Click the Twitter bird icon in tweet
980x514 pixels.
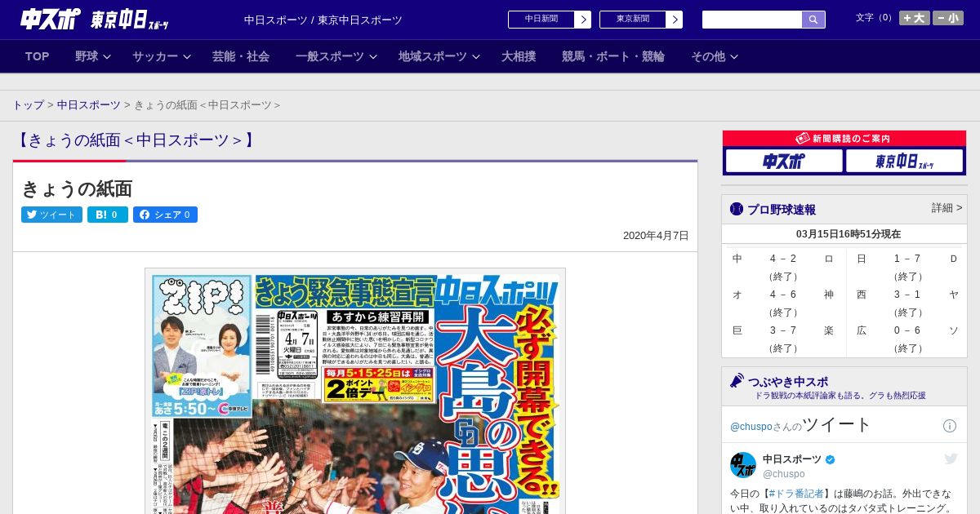(x=951, y=459)
